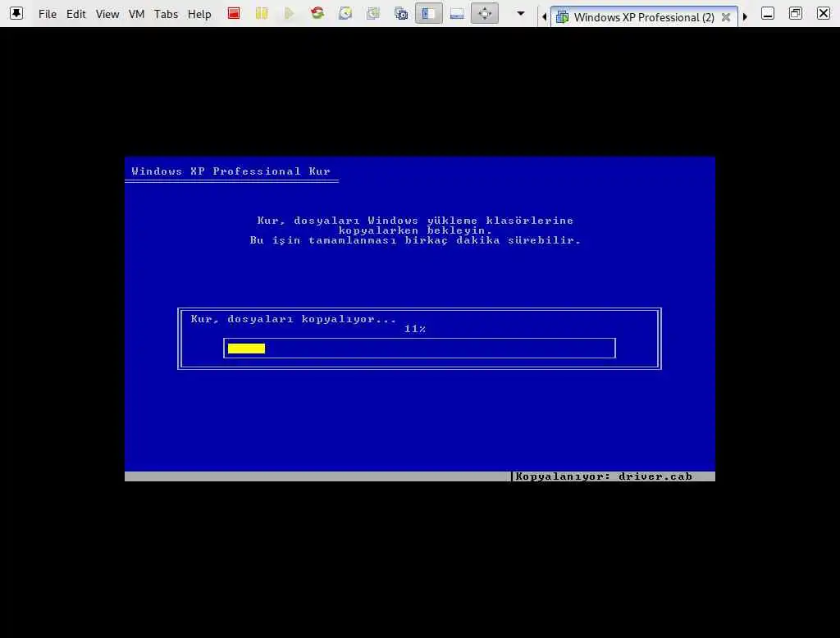
Task: Close the VMware window
Action: (823, 13)
